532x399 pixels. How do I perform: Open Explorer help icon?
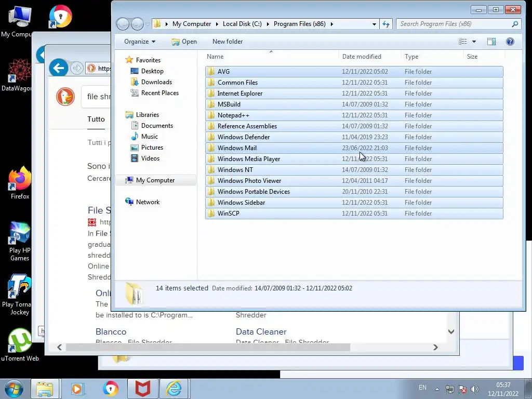coord(510,42)
